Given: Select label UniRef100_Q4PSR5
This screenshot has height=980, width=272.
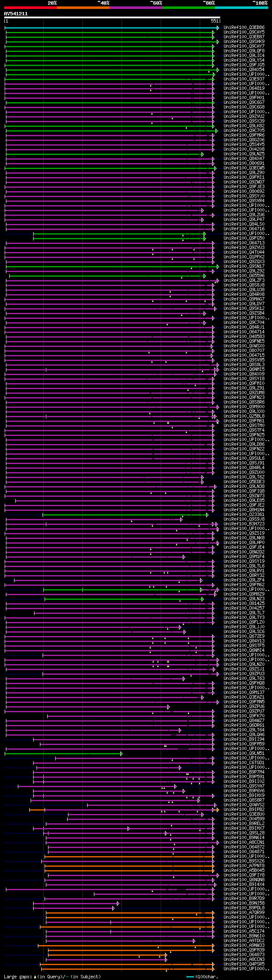Looking at the screenshot, I should (244, 964).
